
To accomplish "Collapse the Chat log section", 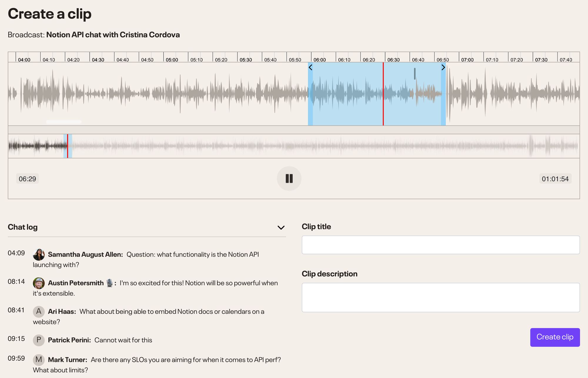I will (281, 228).
